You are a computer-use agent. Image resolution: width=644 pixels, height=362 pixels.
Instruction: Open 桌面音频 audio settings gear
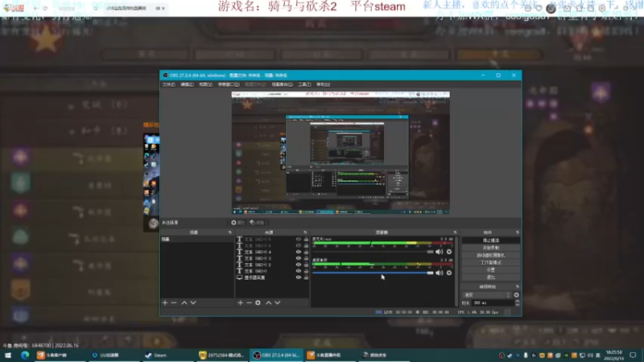449,273
